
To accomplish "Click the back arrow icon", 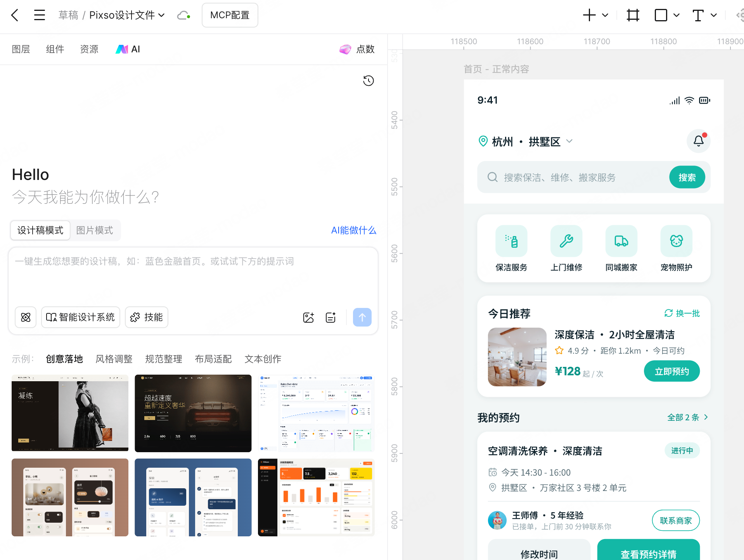I will (15, 15).
